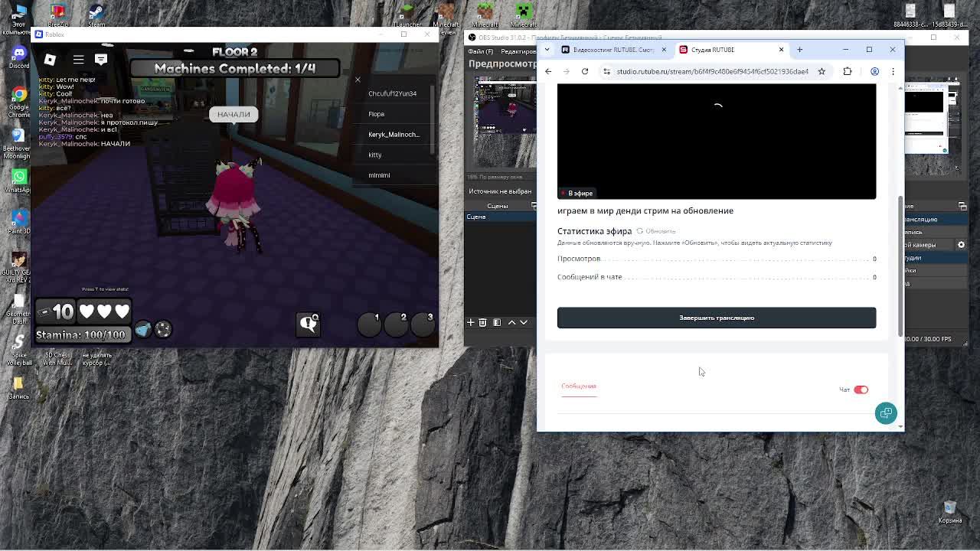Image resolution: width=980 pixels, height=551 pixels.
Task: Select the Сообщения tab
Action: click(x=579, y=386)
